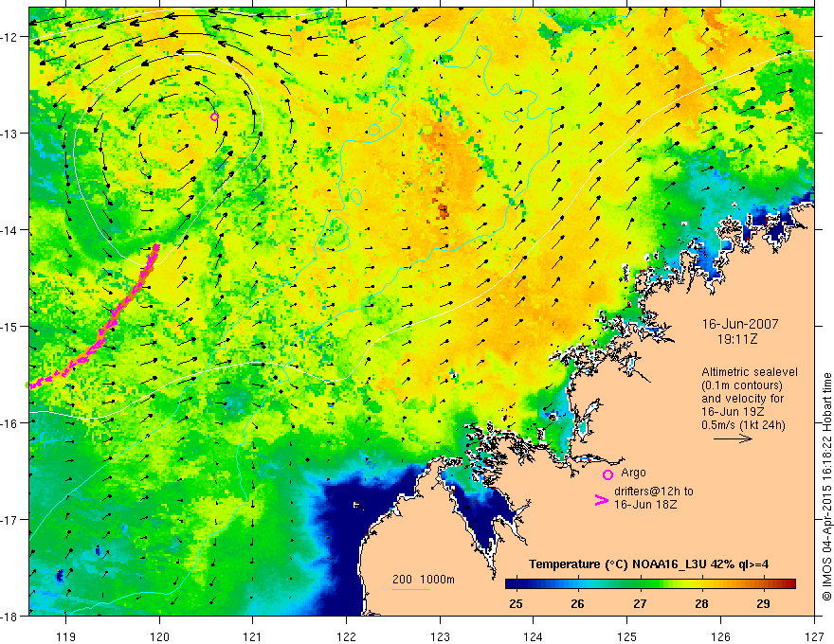Screen dimensions: 834x644
Task: Click the colorbar tick label 29
Action: (763, 603)
